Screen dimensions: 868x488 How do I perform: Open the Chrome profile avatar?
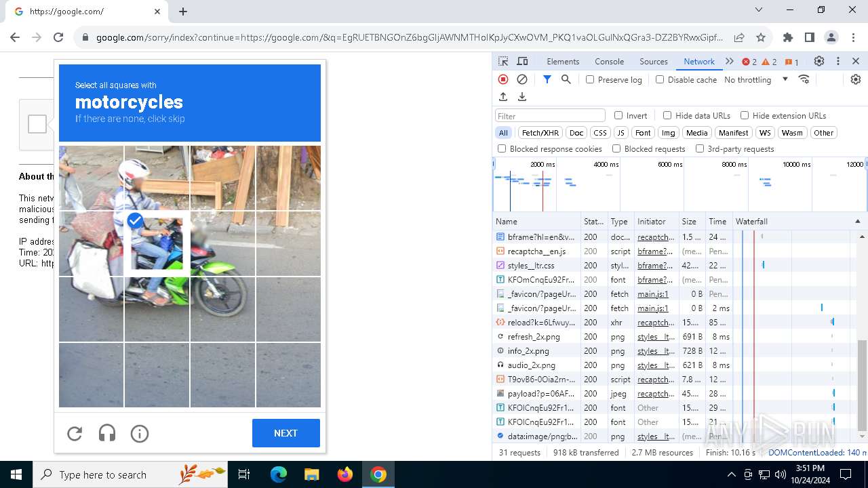tap(831, 38)
